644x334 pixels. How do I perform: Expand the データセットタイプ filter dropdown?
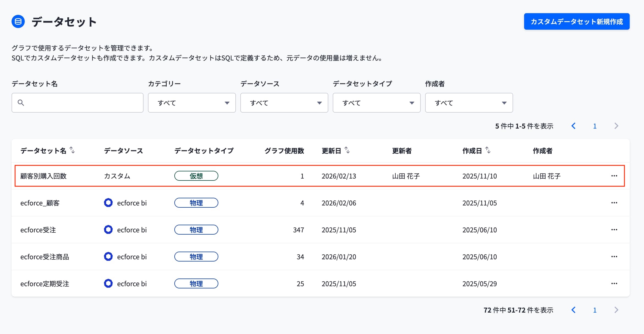(x=376, y=103)
